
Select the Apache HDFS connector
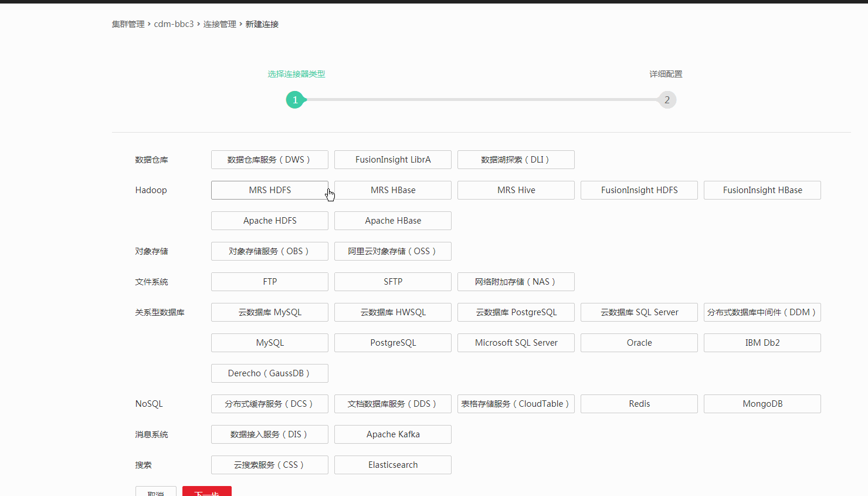pos(270,221)
